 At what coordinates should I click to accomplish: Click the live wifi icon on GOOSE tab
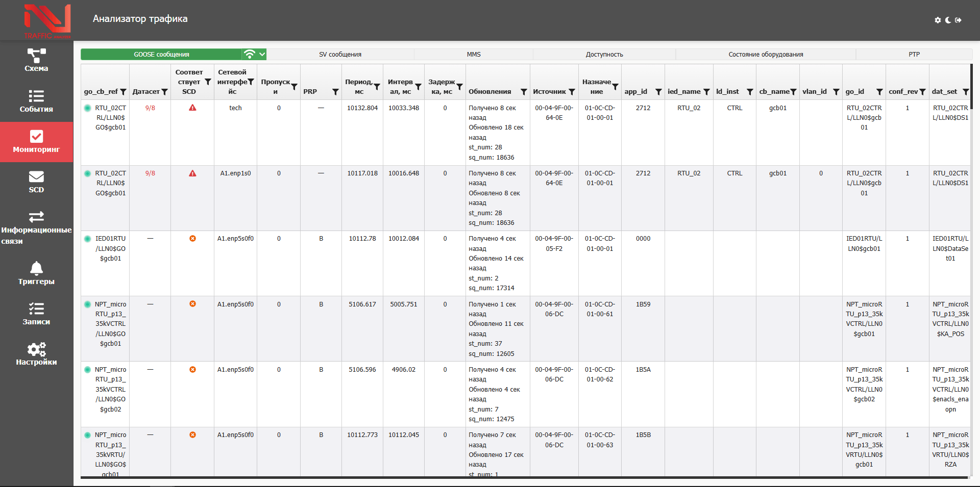click(249, 54)
